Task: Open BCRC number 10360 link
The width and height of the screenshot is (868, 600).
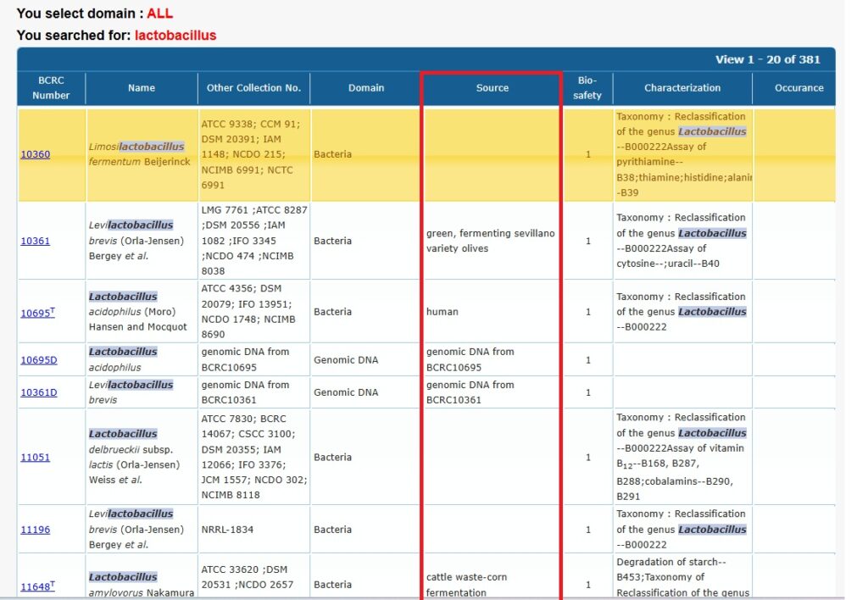Action: [x=35, y=154]
